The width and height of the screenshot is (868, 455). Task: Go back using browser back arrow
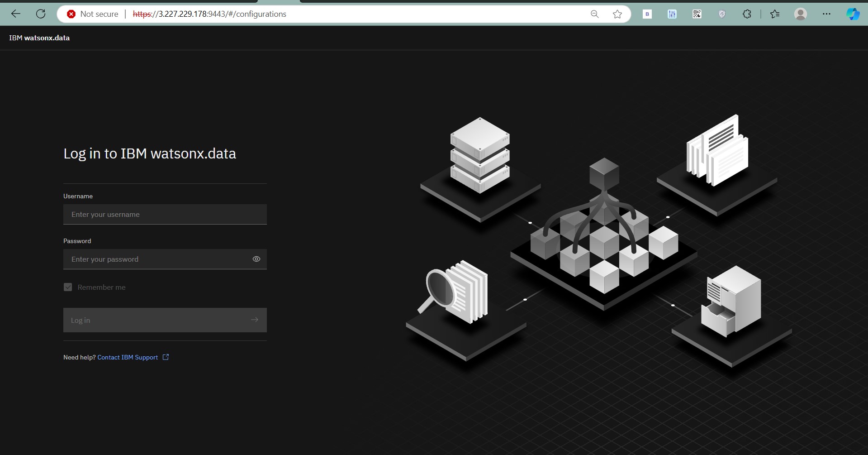pos(16,14)
